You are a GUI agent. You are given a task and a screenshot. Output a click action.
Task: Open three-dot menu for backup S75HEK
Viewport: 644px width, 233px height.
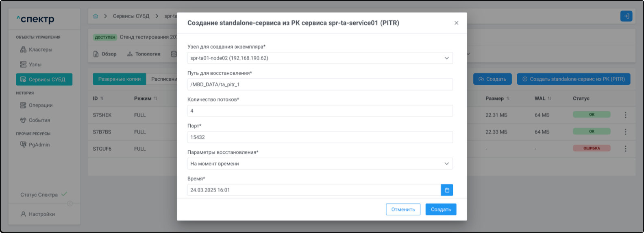(625, 115)
